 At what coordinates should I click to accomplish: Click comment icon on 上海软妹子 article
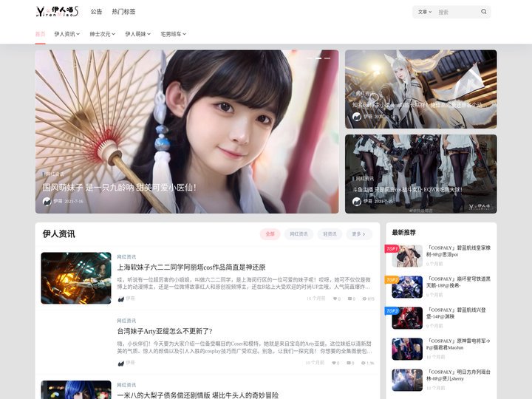[x=349, y=299]
